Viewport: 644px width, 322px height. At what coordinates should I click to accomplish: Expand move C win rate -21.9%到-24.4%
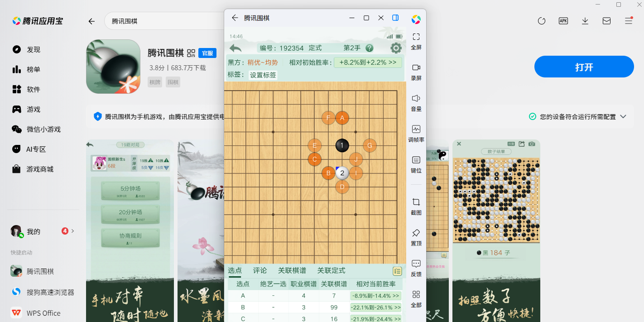(x=376, y=319)
